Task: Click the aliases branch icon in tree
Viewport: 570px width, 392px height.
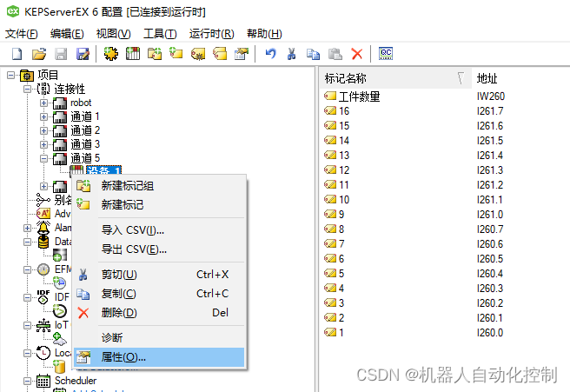Action: (x=43, y=200)
